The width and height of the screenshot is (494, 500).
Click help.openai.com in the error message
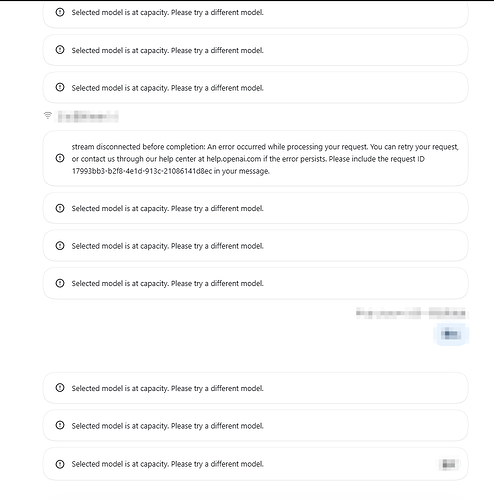point(234,159)
